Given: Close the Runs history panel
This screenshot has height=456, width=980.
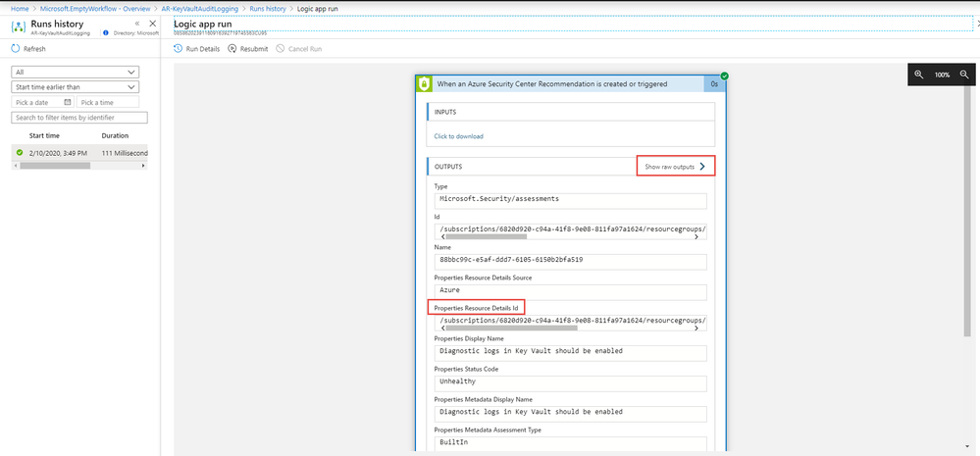Looking at the screenshot, I should pos(152,24).
